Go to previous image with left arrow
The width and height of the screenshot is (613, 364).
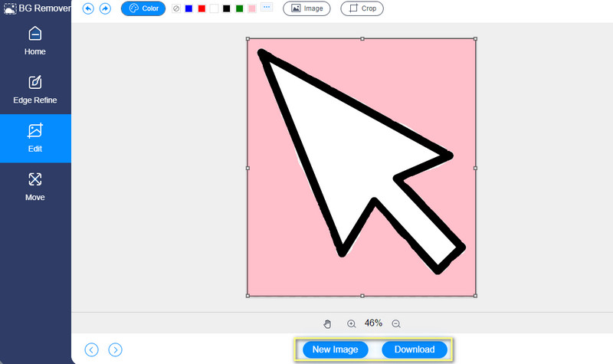click(x=91, y=349)
